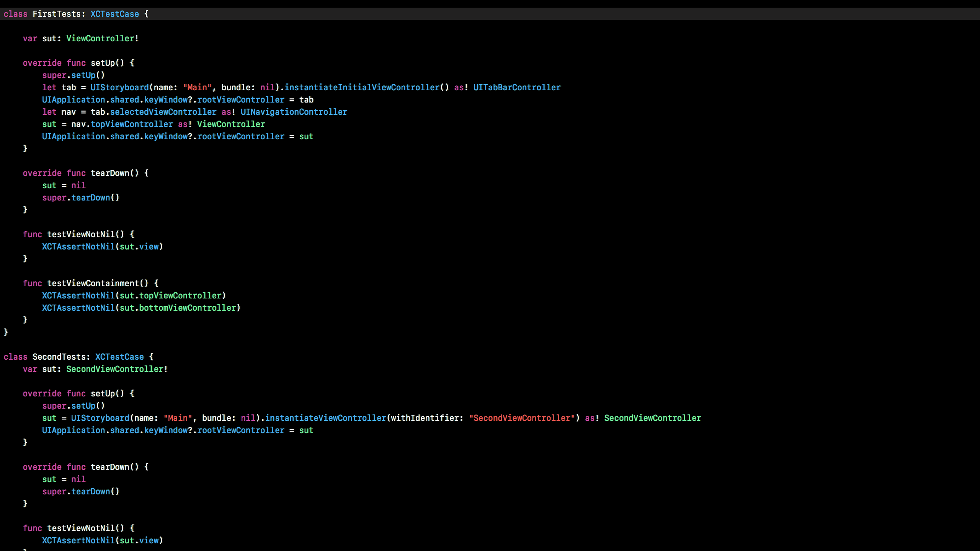
Task: Click XCTestCase after SecondTests
Action: click(x=120, y=357)
